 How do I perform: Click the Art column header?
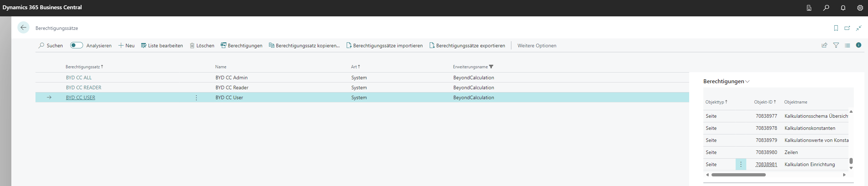pos(356,67)
